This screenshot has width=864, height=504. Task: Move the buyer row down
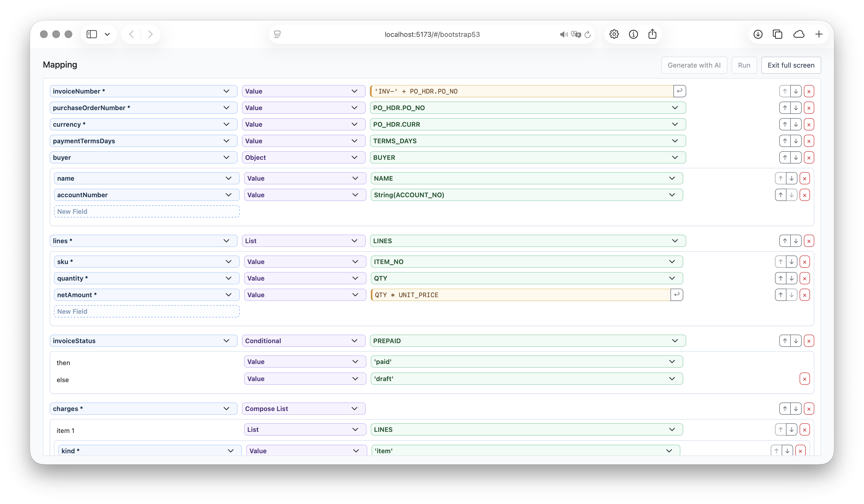tap(796, 158)
